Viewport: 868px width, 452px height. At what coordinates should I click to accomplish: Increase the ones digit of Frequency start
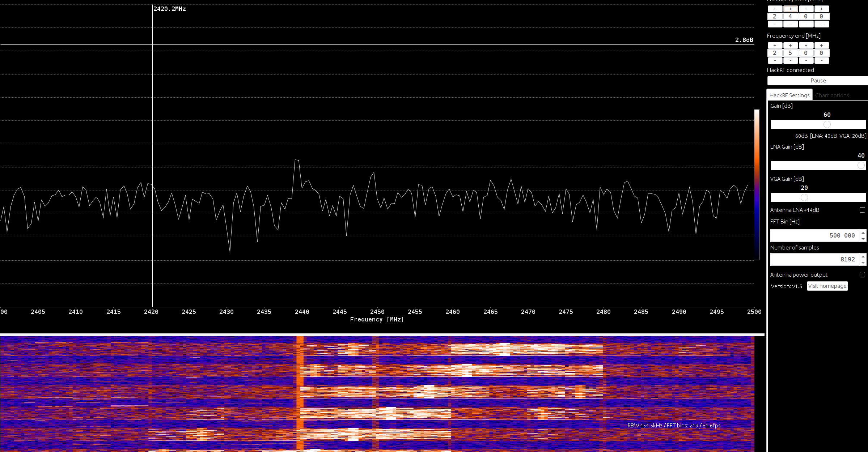click(821, 9)
